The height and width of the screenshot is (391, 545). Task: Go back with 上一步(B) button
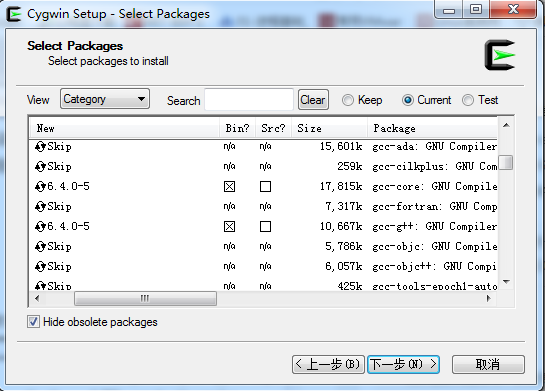point(328,364)
